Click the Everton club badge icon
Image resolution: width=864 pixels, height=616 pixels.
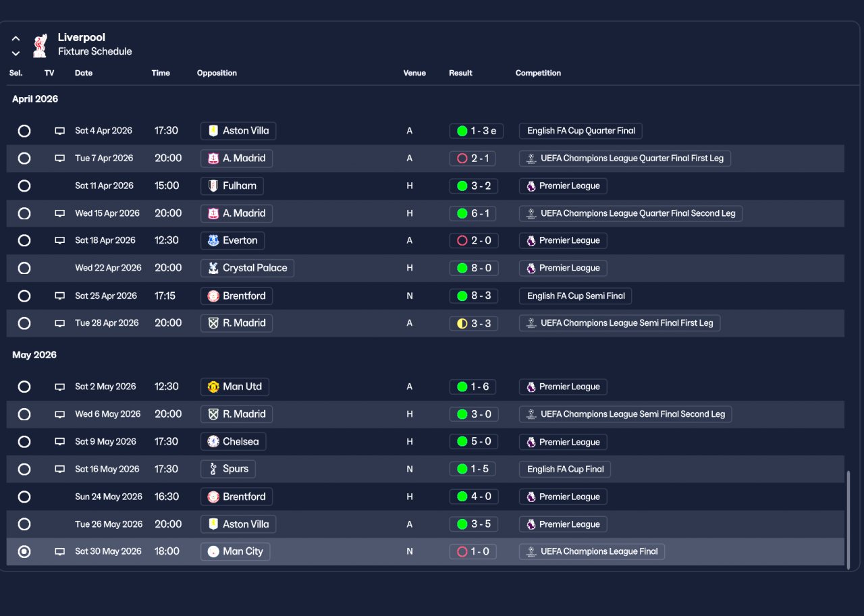tap(213, 240)
